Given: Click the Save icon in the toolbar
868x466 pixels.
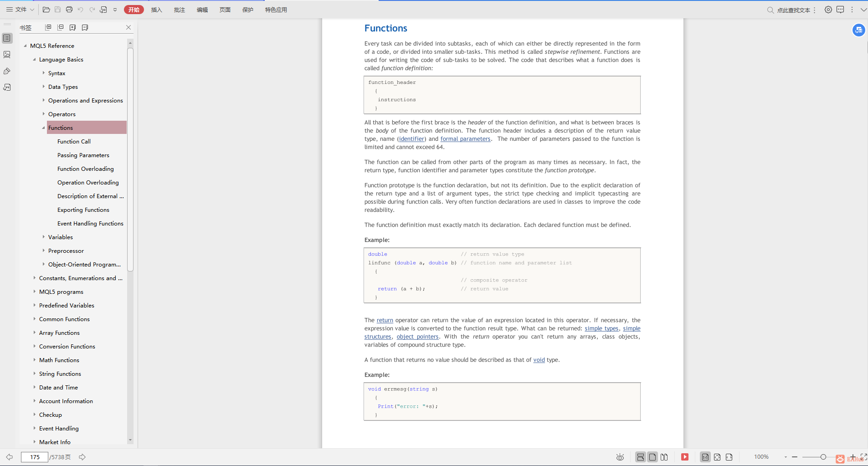Looking at the screenshot, I should tap(57, 10).
